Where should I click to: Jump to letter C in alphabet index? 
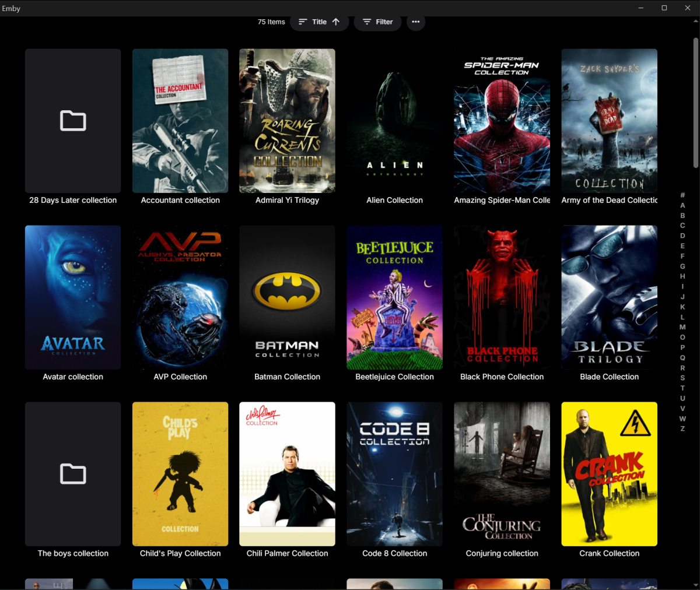click(x=682, y=226)
